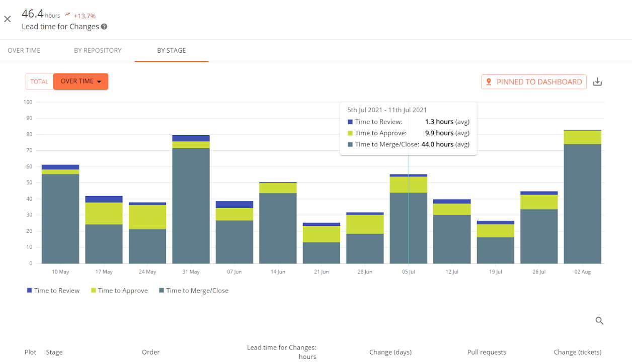Click the blue legend square for Time to Review
The width and height of the screenshot is (632, 364).
[x=29, y=291]
